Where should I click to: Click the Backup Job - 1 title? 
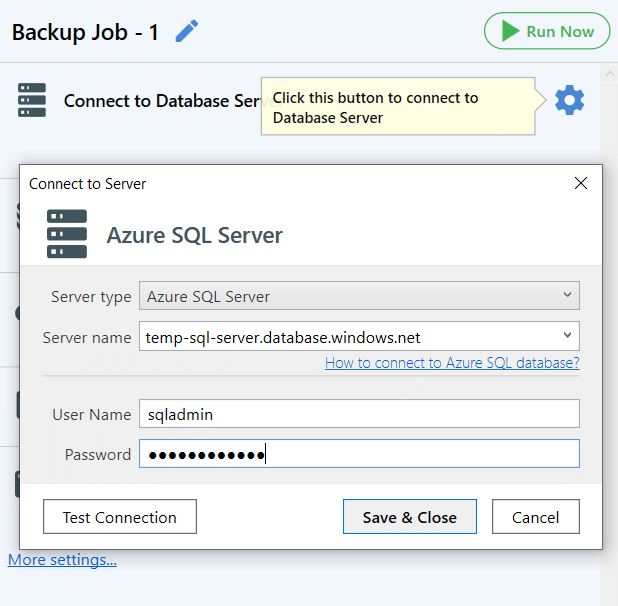click(85, 32)
